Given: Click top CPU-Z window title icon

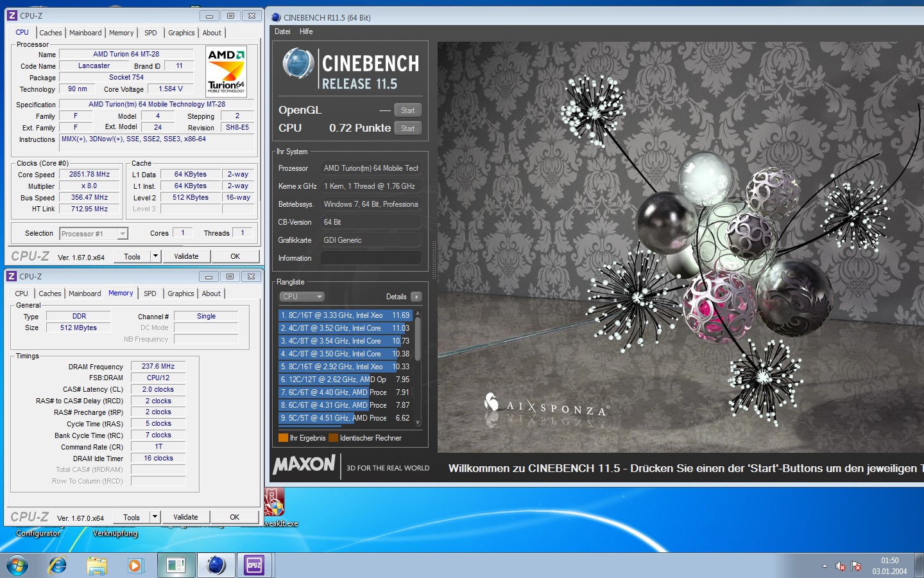Looking at the screenshot, I should pyautogui.click(x=12, y=15).
